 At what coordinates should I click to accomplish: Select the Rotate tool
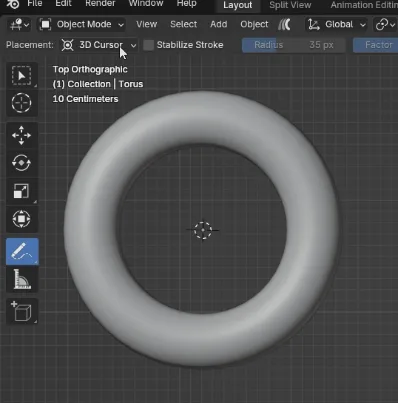[22, 163]
